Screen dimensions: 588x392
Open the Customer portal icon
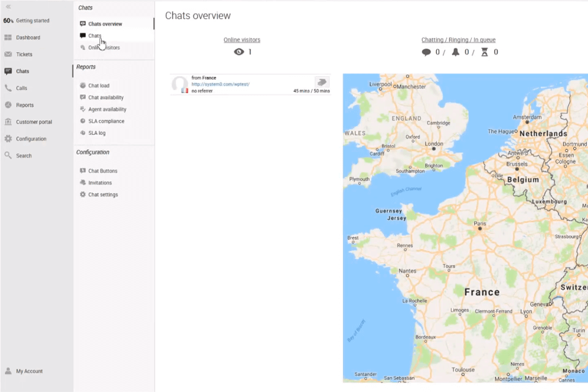pyautogui.click(x=9, y=121)
